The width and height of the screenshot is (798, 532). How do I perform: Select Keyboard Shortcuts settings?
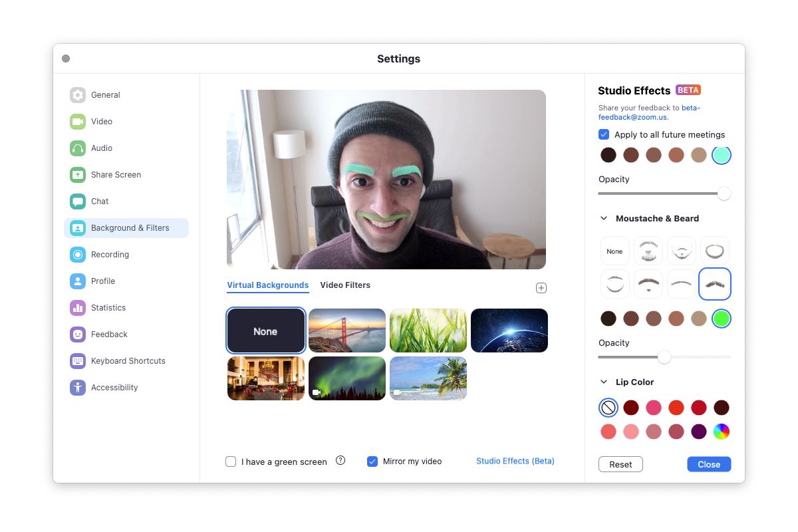pos(127,360)
